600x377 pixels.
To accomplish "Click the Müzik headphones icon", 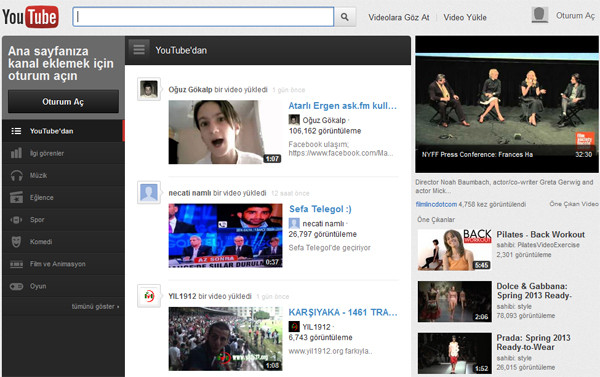I will (x=16, y=176).
